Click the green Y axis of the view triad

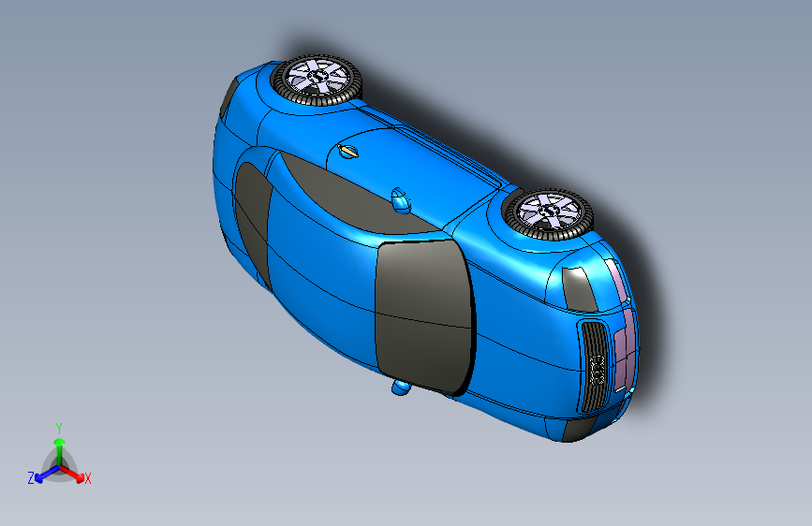pyautogui.click(x=60, y=452)
